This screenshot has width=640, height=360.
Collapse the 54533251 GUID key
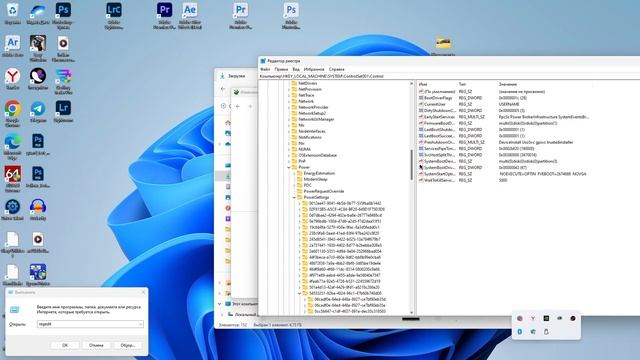pyautogui.click(x=299, y=293)
